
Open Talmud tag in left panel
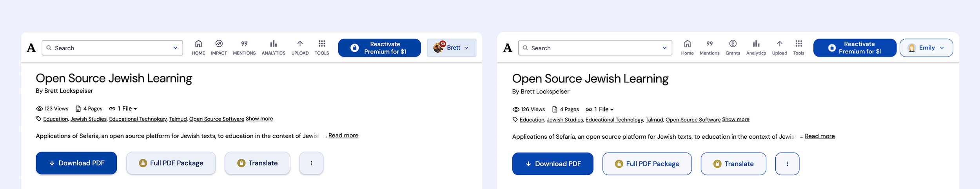[178, 119]
